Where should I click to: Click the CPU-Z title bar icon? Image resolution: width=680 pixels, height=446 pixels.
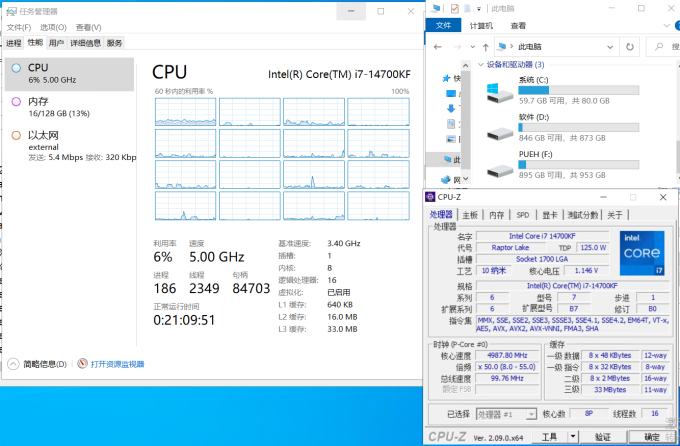pos(430,197)
